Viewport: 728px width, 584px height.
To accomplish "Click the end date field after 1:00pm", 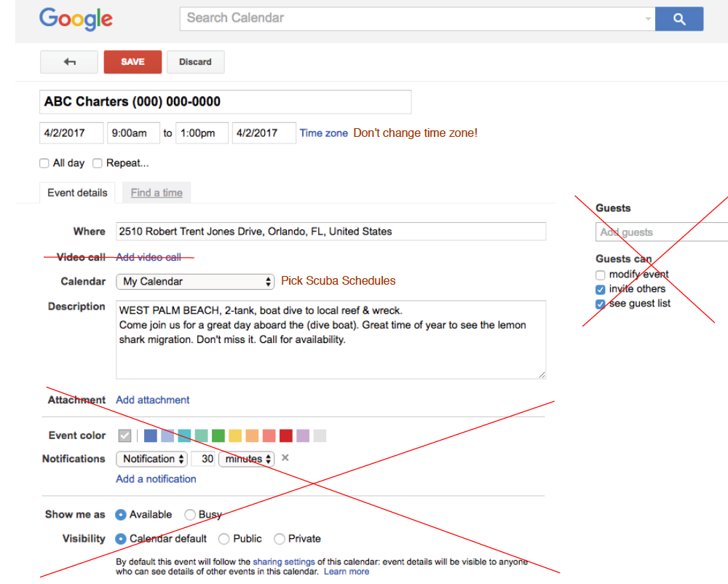I will tap(264, 133).
